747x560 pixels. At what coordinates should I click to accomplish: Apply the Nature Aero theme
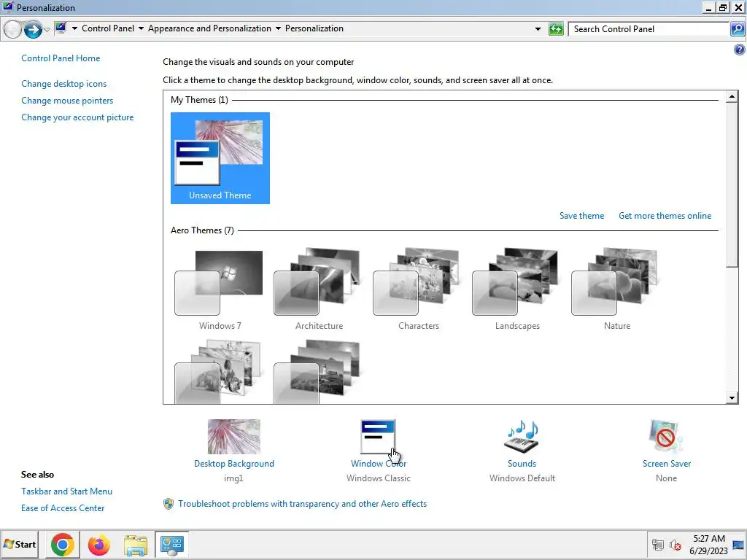point(616,290)
